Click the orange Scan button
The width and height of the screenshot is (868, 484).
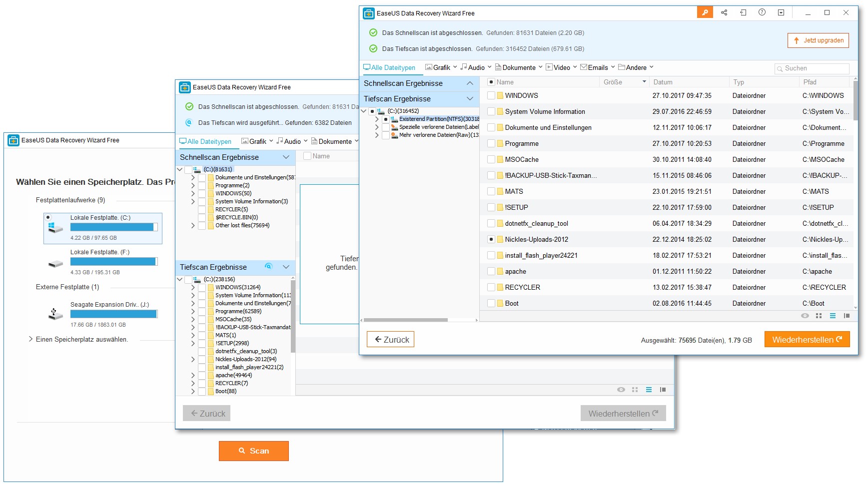coord(254,451)
